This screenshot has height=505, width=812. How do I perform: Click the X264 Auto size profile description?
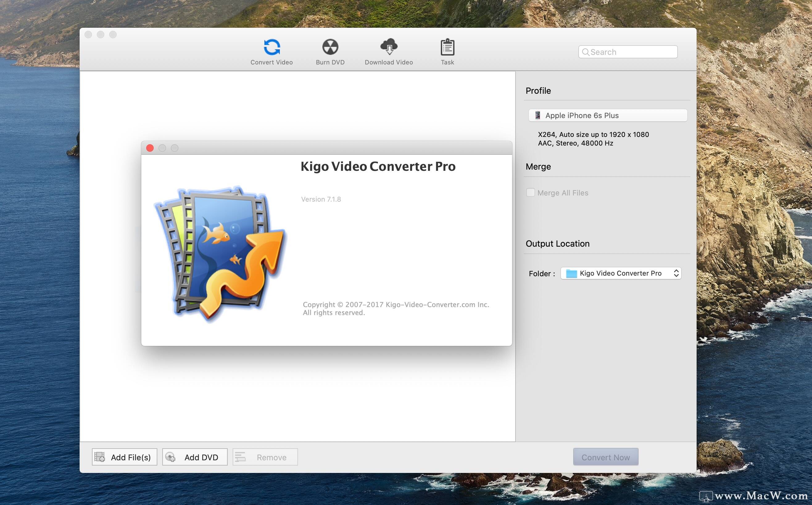593,134
